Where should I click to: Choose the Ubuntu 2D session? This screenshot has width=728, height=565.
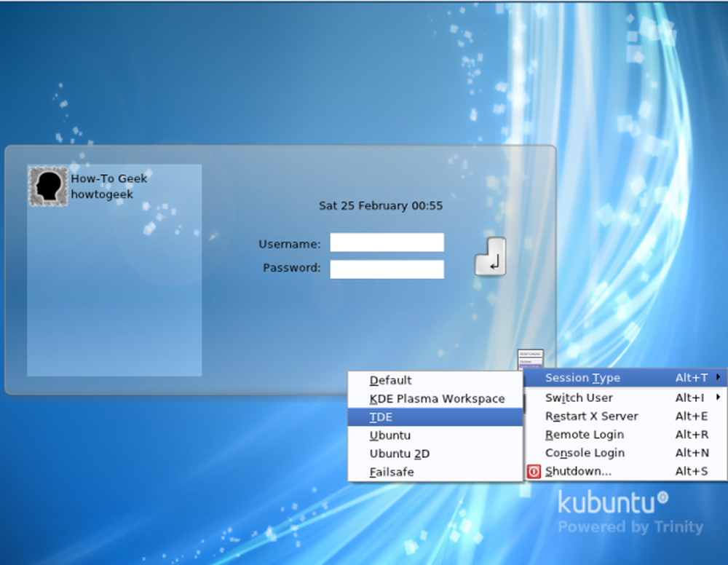(435, 454)
